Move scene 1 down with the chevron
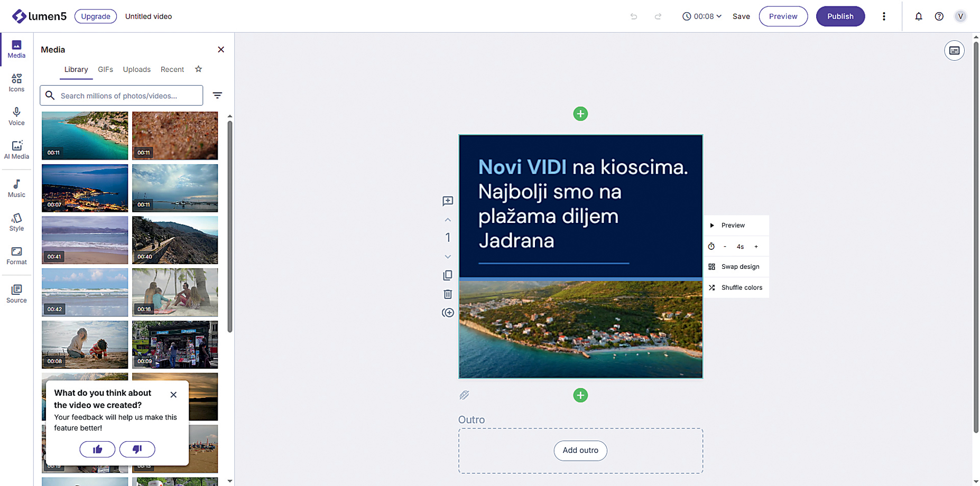The height and width of the screenshot is (486, 980). (x=448, y=257)
